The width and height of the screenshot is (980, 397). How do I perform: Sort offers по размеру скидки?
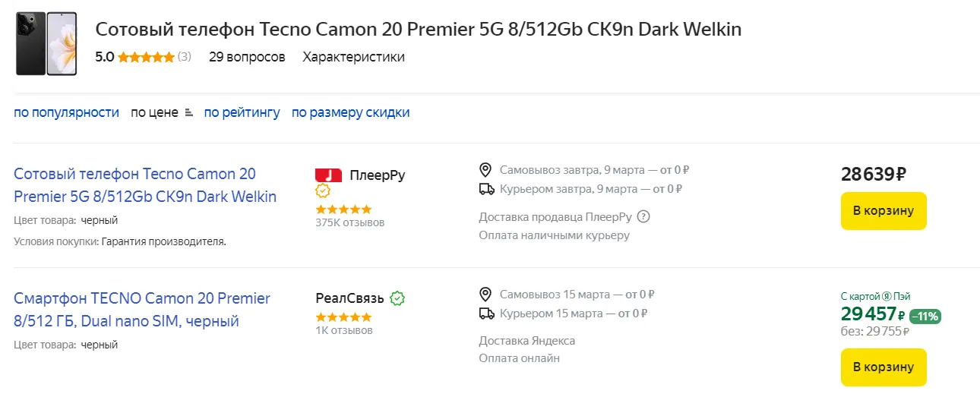350,112
